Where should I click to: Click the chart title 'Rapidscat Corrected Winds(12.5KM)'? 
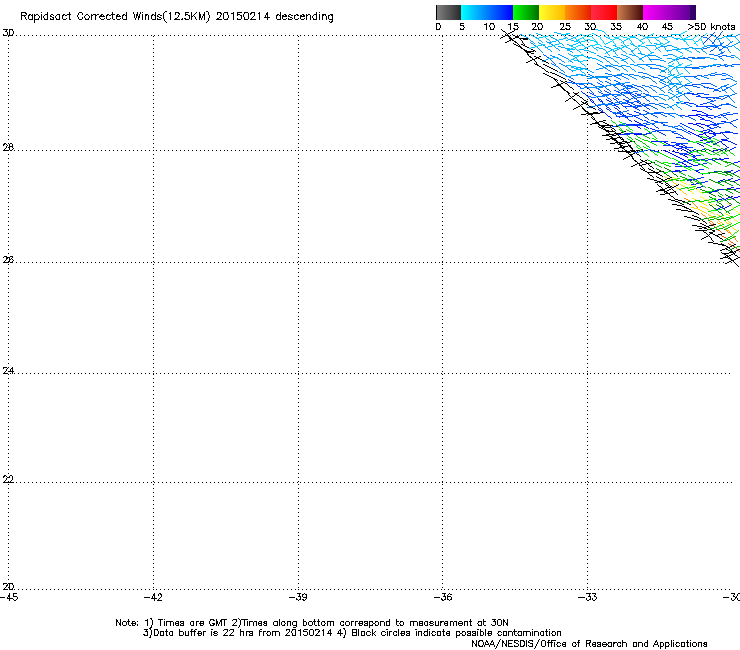coord(115,17)
